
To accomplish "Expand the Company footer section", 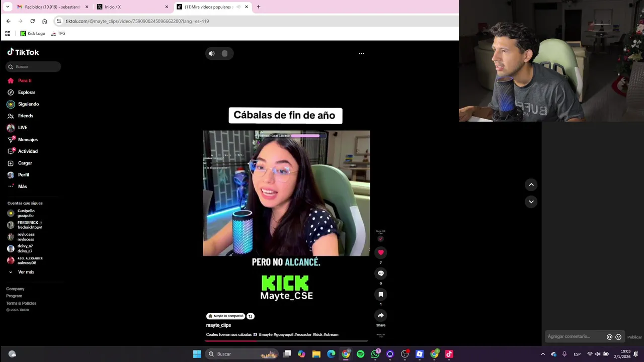I will click(x=15, y=289).
